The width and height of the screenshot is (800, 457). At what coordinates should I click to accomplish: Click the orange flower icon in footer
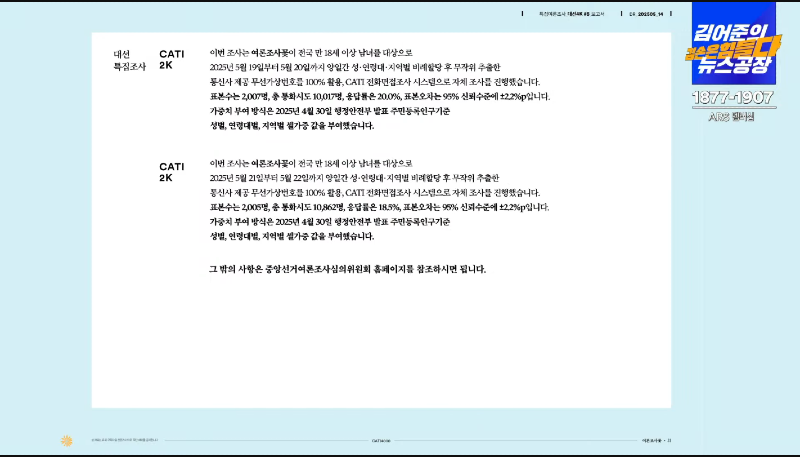click(67, 441)
